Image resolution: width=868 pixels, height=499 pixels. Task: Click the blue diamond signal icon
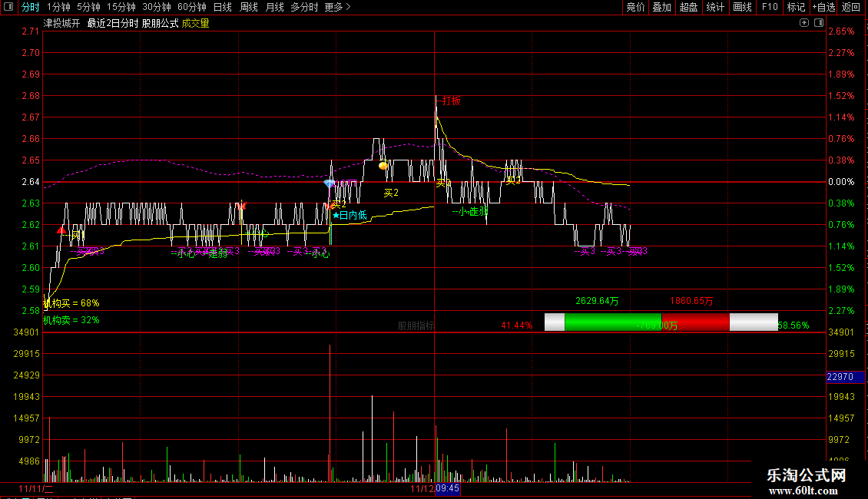[x=329, y=183]
